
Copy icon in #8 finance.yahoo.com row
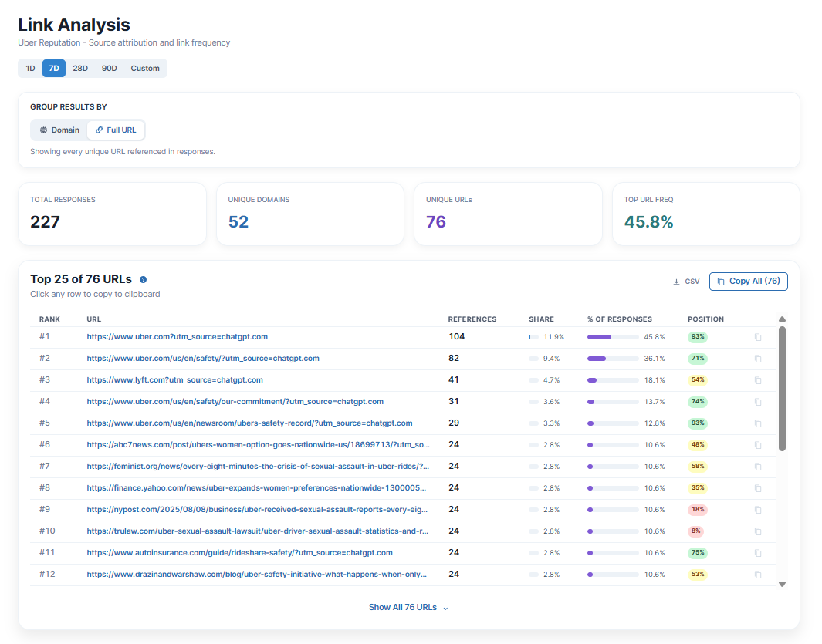click(x=757, y=488)
